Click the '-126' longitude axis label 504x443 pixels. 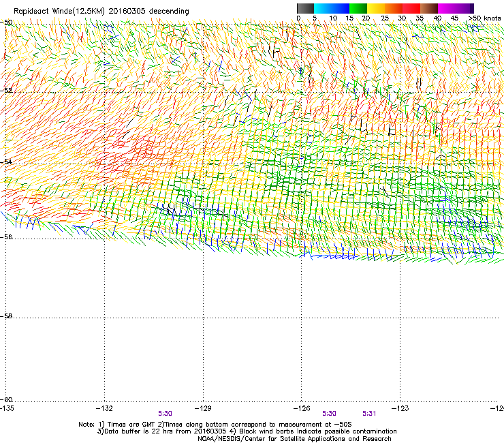(302, 408)
